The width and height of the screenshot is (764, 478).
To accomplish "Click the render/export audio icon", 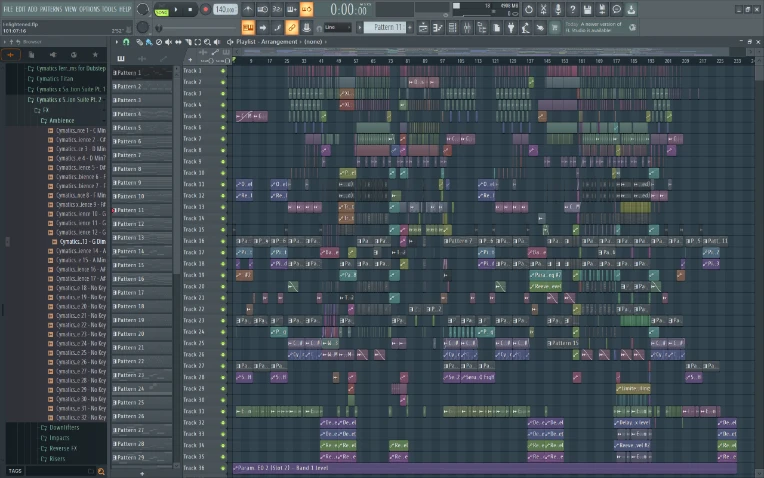I will [602, 9].
